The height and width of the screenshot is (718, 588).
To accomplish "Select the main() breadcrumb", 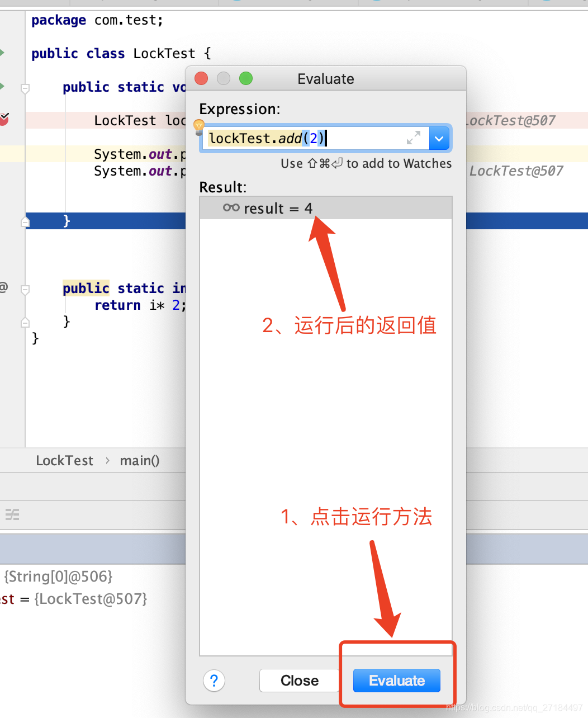I will [139, 460].
